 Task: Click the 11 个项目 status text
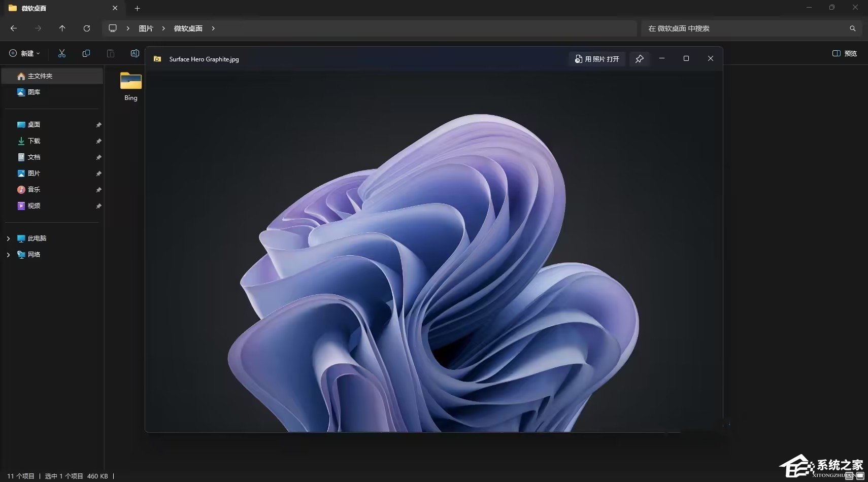click(x=21, y=476)
